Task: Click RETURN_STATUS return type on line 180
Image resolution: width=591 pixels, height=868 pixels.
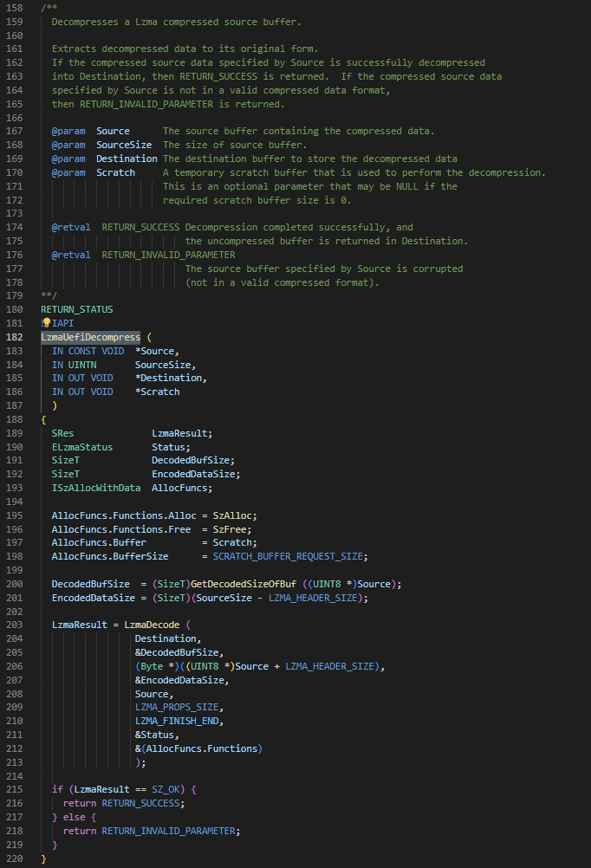Action: (76, 309)
